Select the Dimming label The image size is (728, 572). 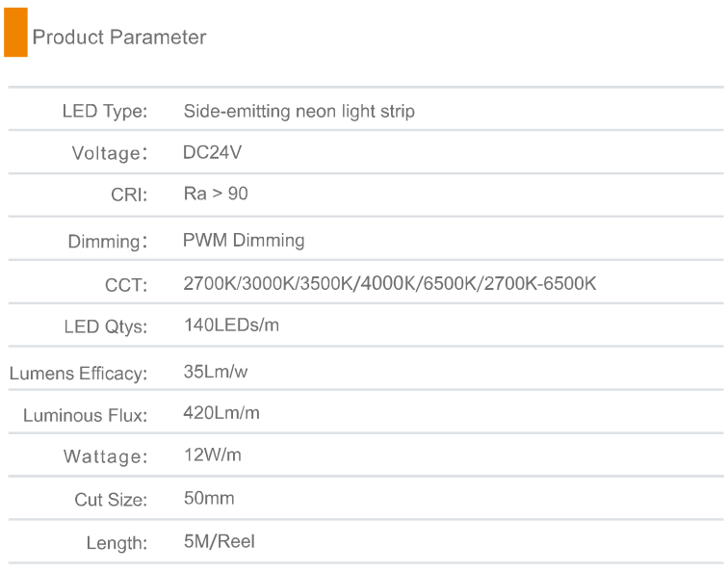[x=108, y=242]
